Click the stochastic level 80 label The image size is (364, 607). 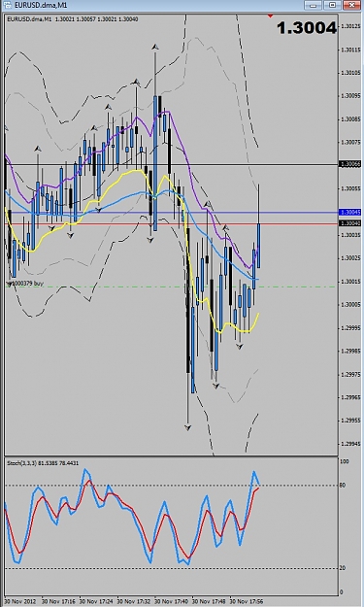[x=343, y=485]
